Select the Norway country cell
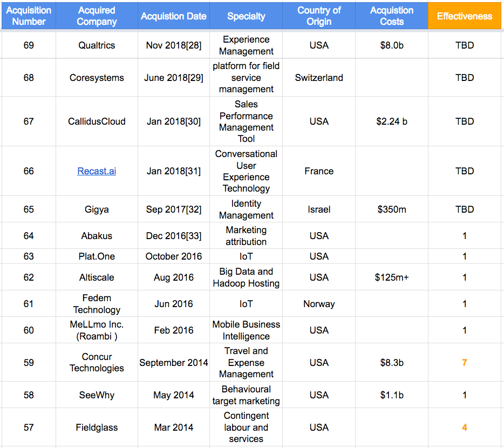 click(x=319, y=303)
